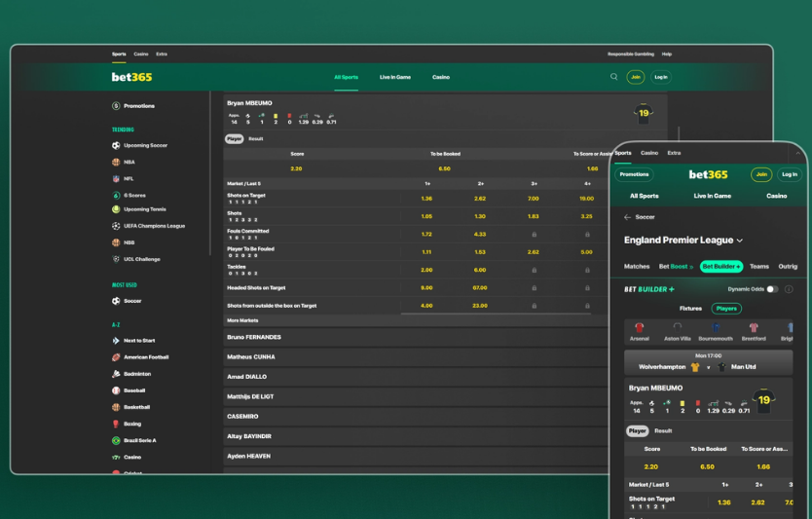Screen dimensions: 812x519
Task: Select the Result pill on desktop player card
Action: coord(255,139)
